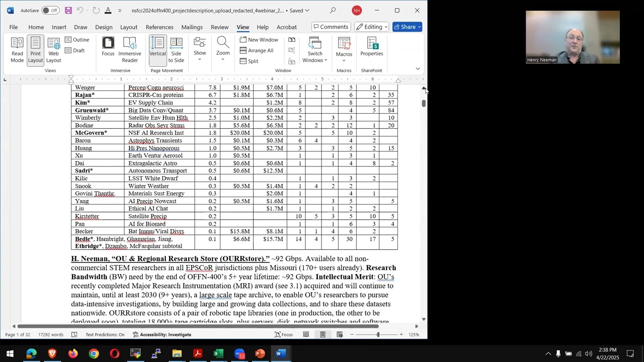Select Side to Side page movement

tap(176, 50)
